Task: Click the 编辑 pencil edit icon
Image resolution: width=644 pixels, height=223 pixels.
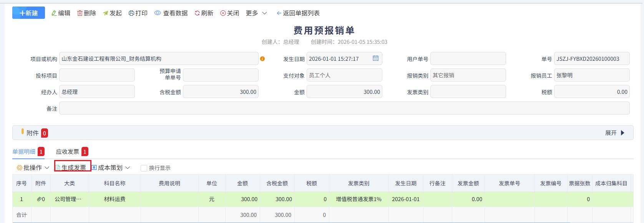Action: pos(54,13)
